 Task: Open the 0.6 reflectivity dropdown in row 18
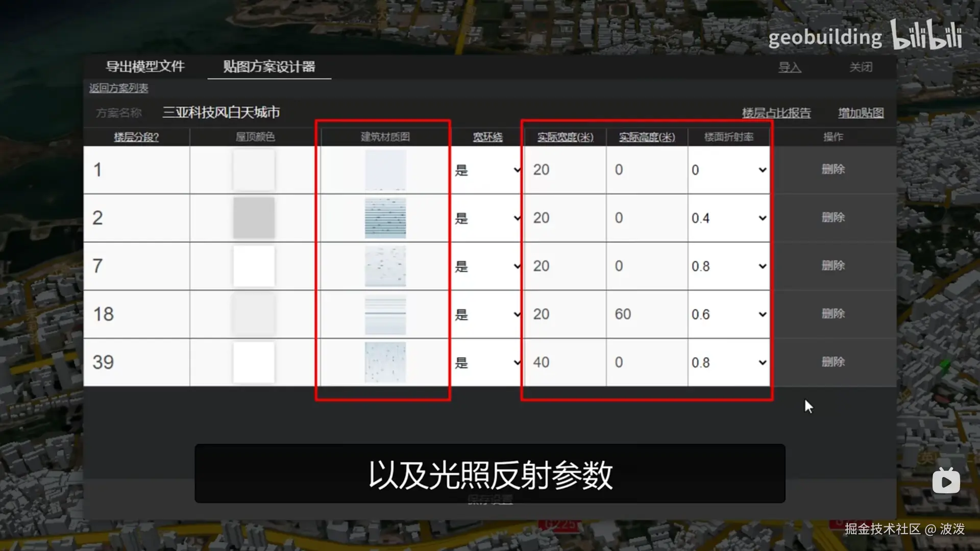tap(728, 314)
